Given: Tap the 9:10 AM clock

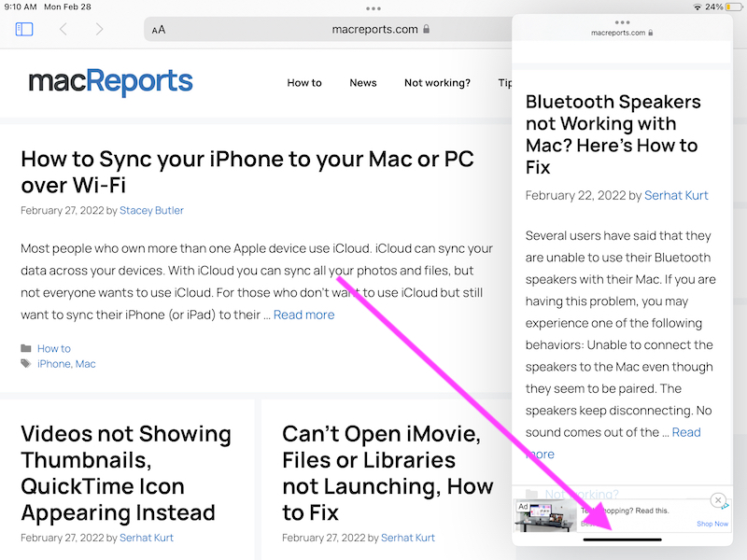Looking at the screenshot, I should click(x=20, y=7).
